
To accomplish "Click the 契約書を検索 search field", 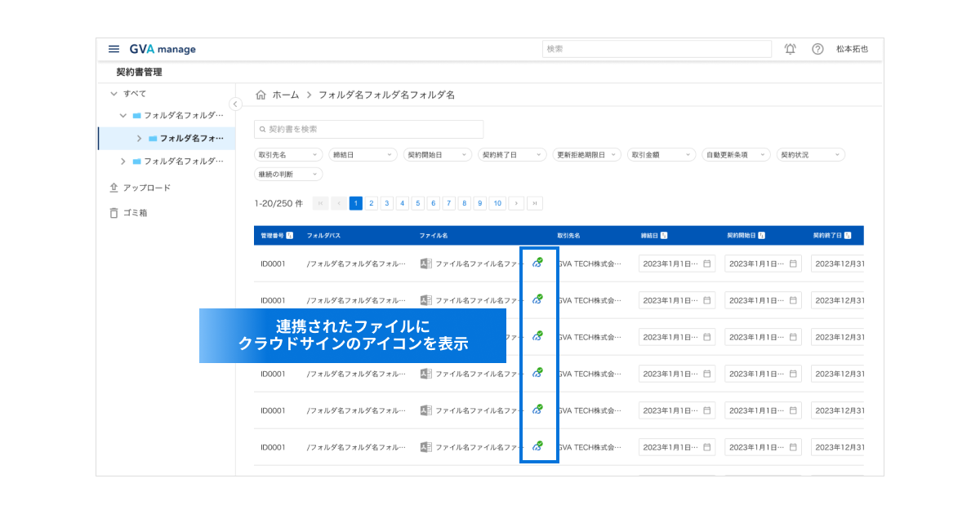I will coord(369,129).
